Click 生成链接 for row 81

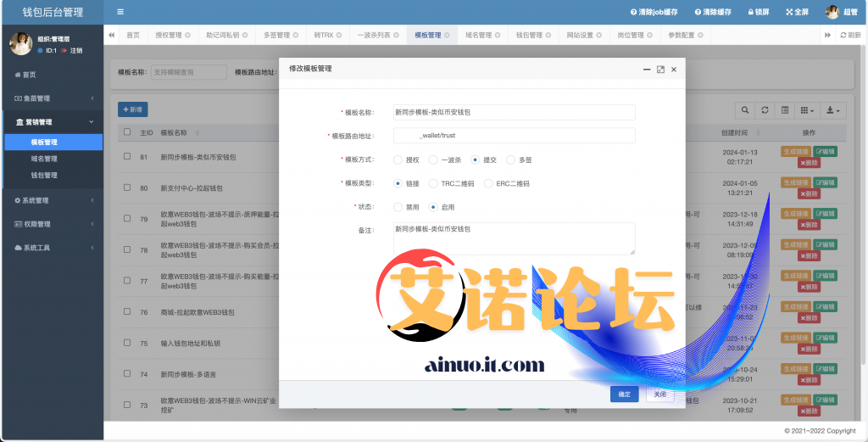pyautogui.click(x=795, y=151)
